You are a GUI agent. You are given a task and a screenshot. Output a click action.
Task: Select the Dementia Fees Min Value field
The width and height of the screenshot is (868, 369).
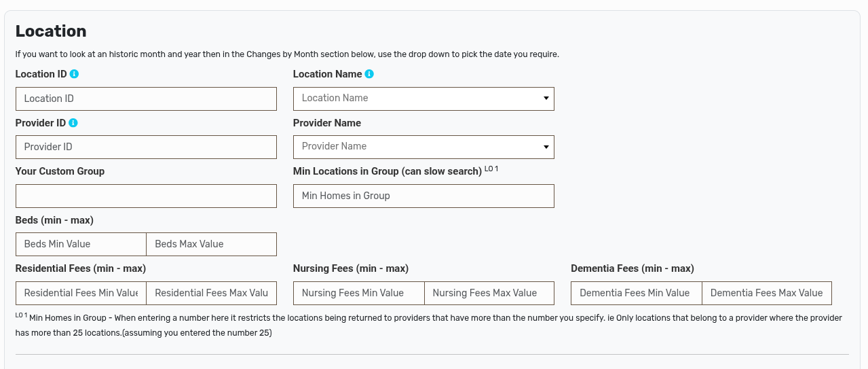point(636,293)
